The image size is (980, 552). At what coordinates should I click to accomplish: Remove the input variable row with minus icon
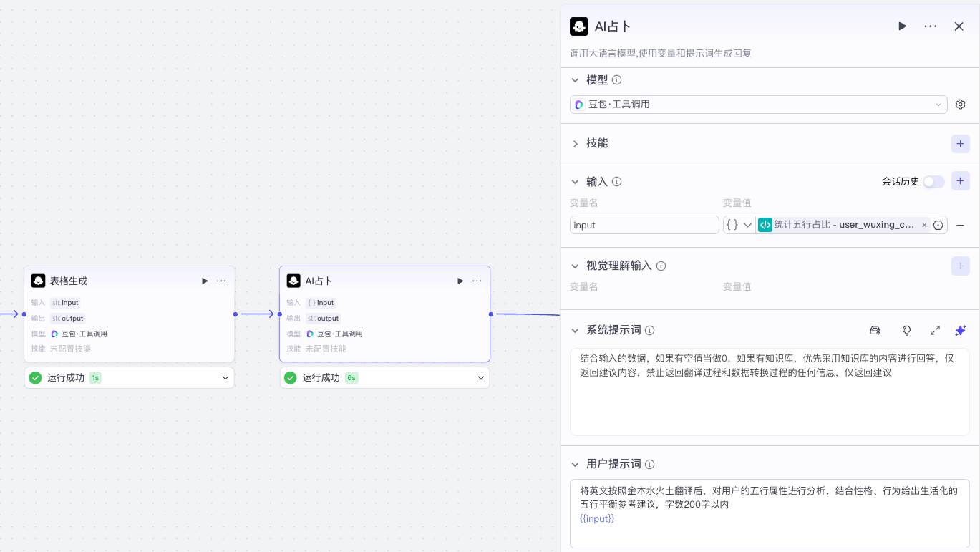pyautogui.click(x=960, y=224)
